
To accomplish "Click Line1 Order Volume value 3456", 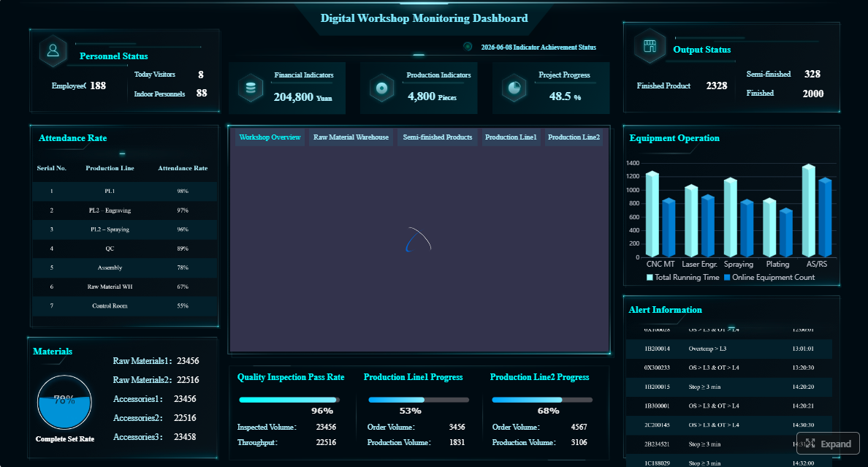I will 457,427.
